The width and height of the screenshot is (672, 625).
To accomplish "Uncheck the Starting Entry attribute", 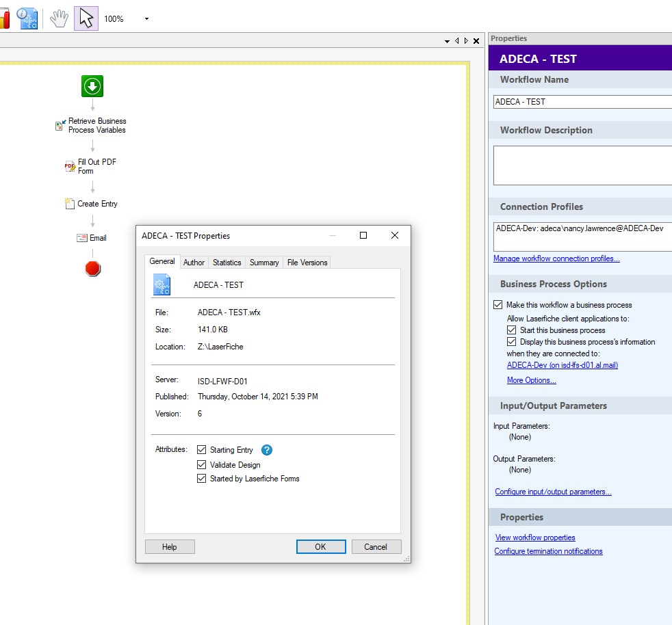I will click(201, 450).
